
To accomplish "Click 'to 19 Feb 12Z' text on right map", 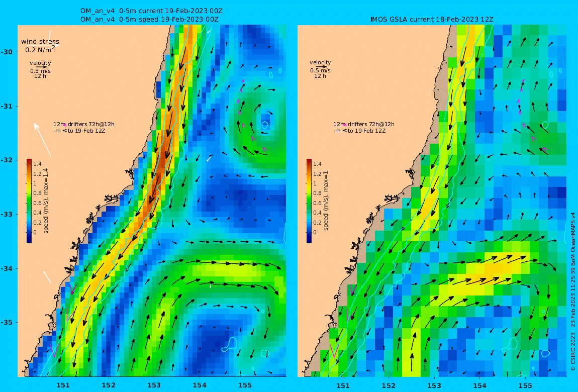I will coord(366,131).
